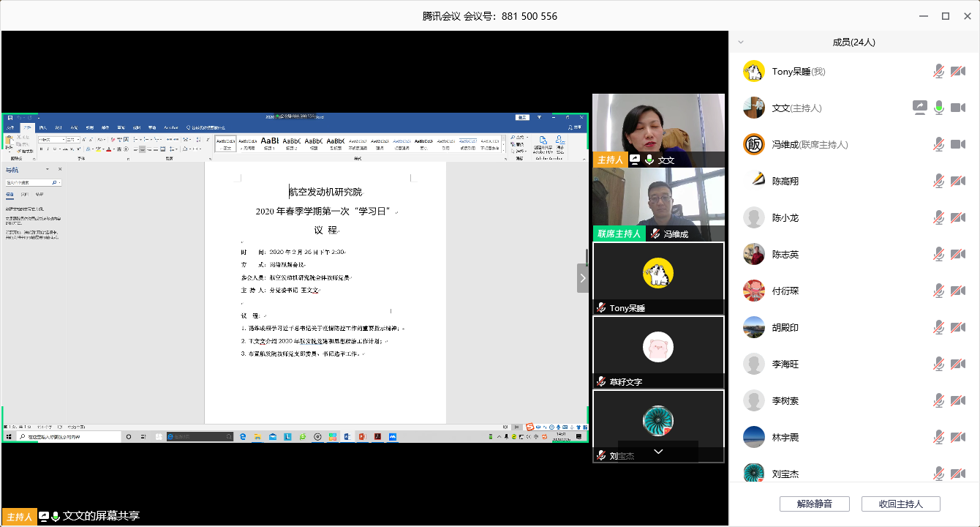Screen dimensions: 980x527
Task: Toggle 胡殿印's microphone mute state
Action: (939, 327)
